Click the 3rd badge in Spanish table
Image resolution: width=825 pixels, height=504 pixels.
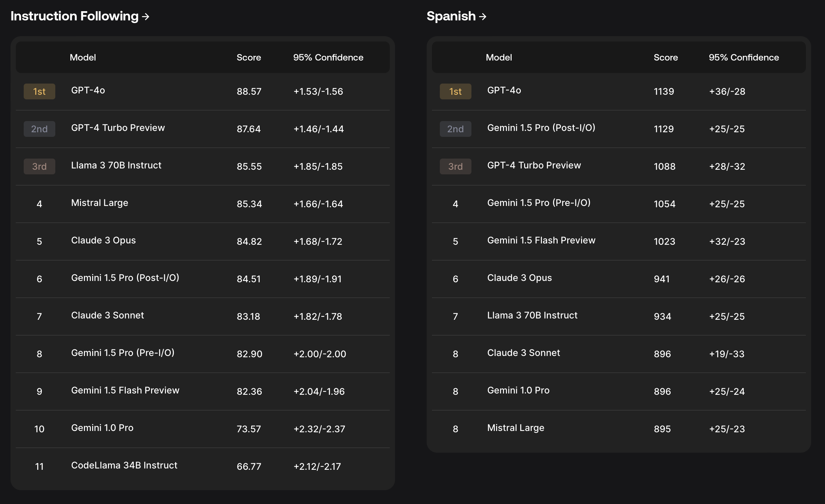(455, 166)
